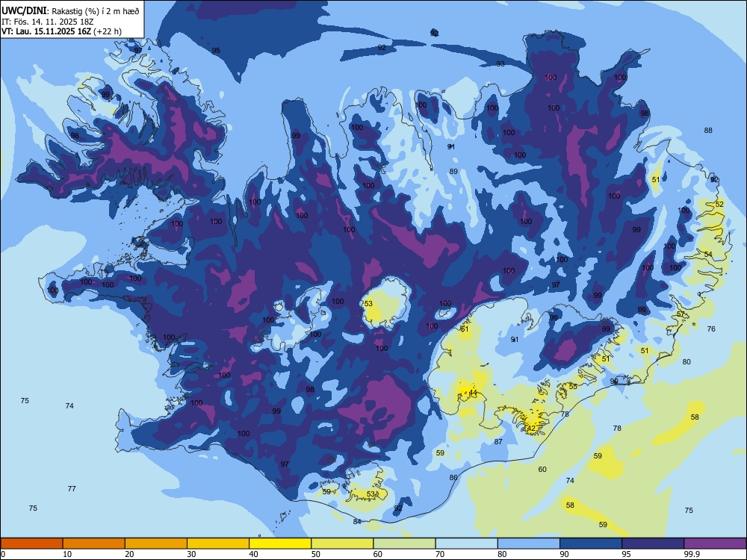Viewport: 747px width, 560px height.
Task: Click legend tick label '90' on the scale
Action: coord(564,554)
